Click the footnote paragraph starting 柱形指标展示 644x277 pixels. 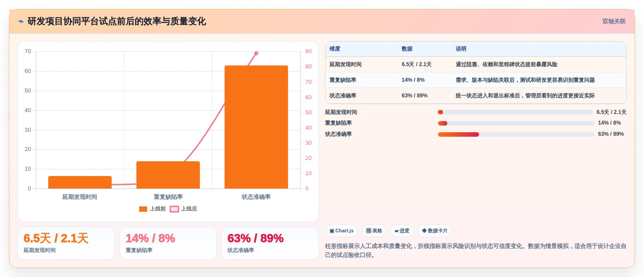tap(476, 250)
